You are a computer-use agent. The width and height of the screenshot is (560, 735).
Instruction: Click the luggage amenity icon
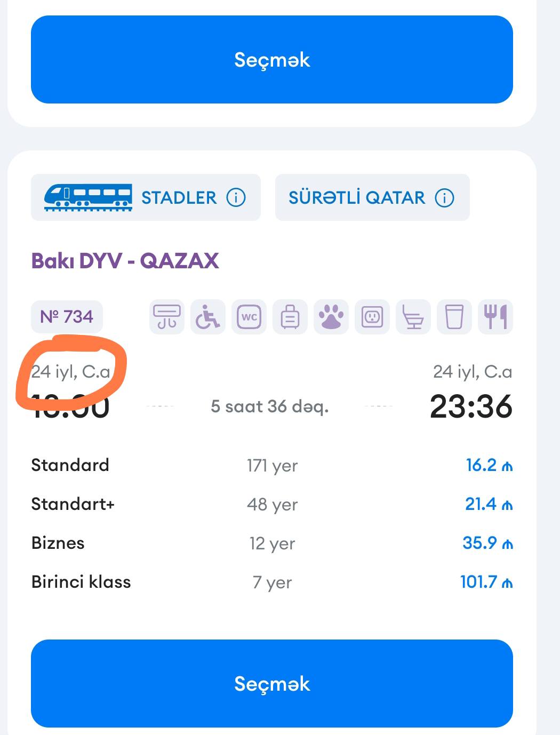click(x=290, y=317)
